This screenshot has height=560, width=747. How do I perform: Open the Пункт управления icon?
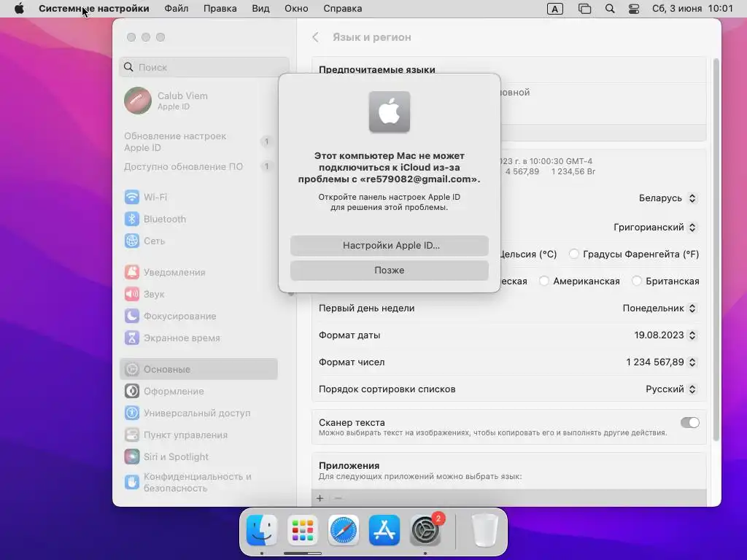132,435
